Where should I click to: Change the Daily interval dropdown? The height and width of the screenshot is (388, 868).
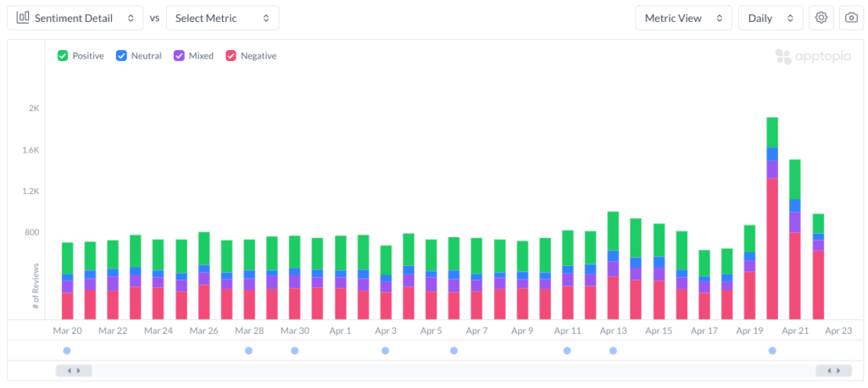pyautogui.click(x=771, y=18)
